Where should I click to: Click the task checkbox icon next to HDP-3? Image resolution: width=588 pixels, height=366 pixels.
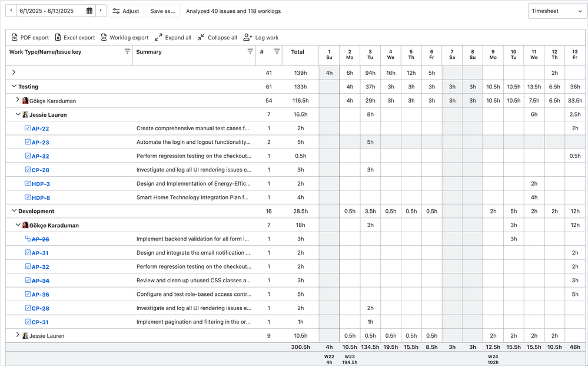(26, 183)
